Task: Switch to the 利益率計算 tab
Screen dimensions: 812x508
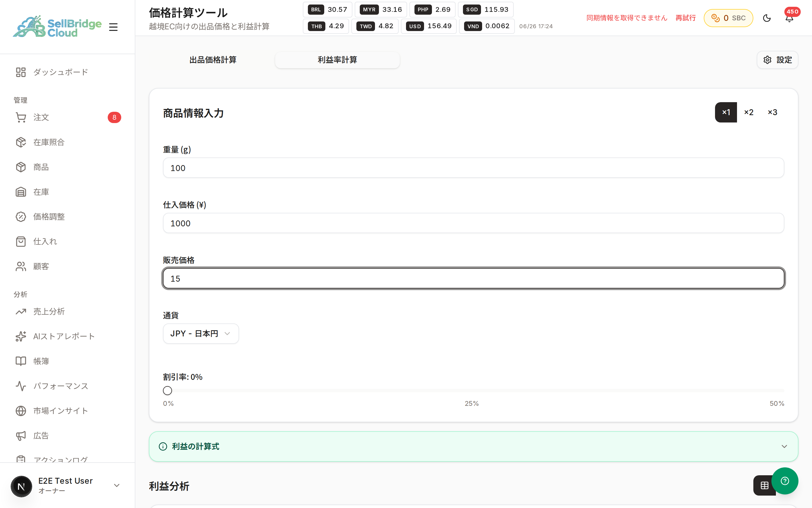Action: click(x=337, y=60)
